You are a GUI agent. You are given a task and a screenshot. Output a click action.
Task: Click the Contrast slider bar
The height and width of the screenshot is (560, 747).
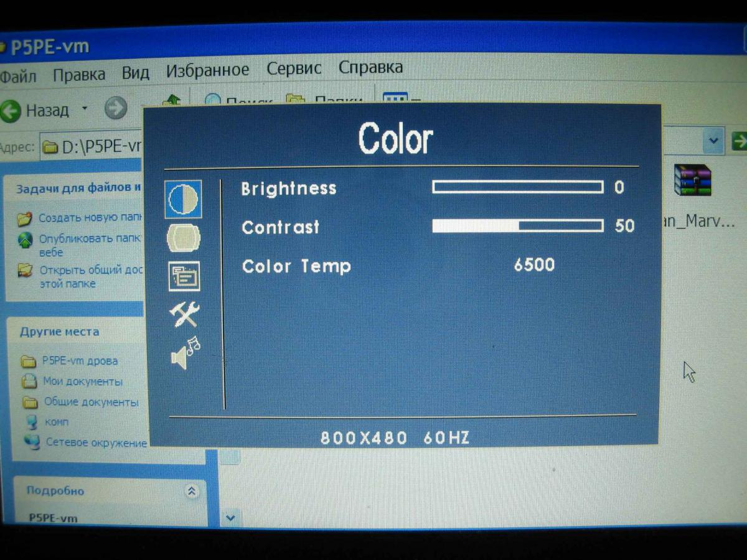517,226
